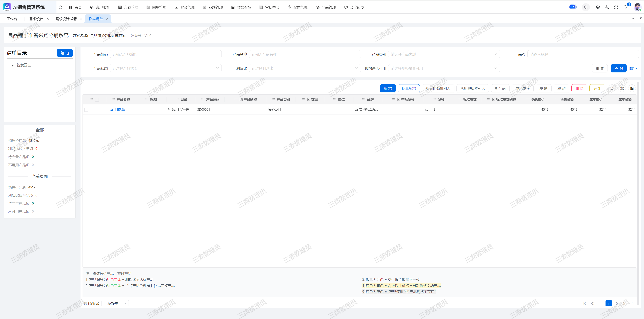
Task: Collapse filters with 收起 link
Action: 633,69
